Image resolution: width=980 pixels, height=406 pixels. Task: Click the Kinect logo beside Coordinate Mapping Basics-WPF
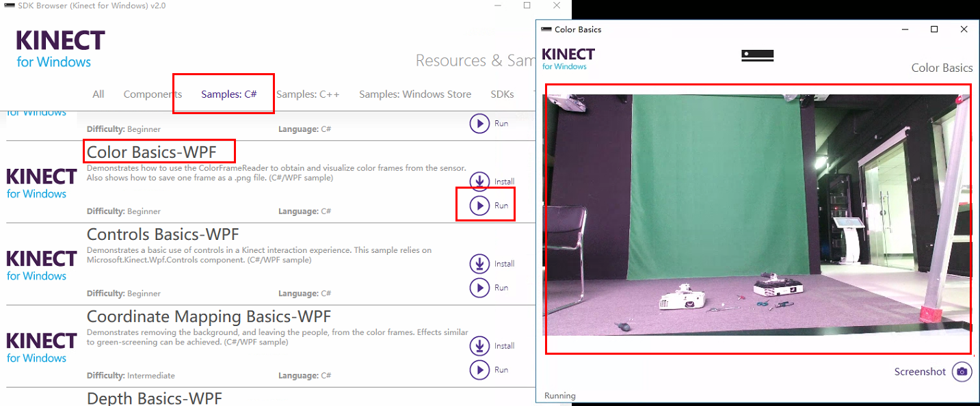tap(41, 347)
